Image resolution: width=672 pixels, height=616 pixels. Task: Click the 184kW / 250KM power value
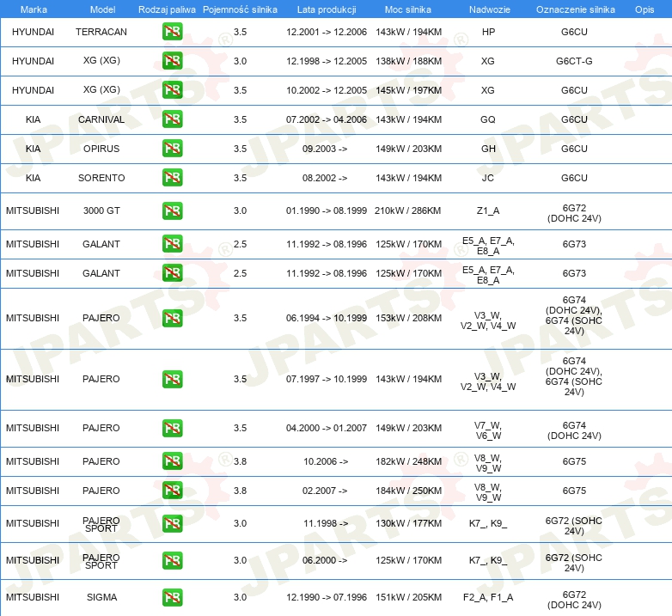click(408, 491)
